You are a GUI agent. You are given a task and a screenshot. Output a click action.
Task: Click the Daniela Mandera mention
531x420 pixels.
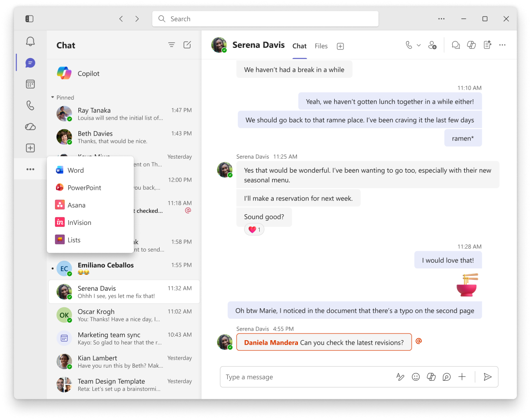271,343
